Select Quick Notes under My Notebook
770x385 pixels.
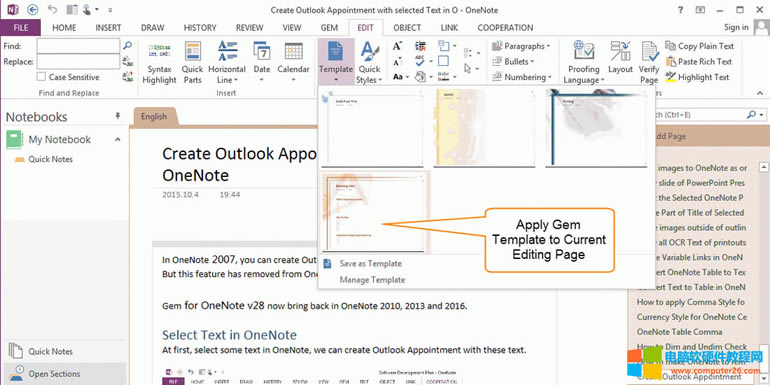click(x=50, y=159)
